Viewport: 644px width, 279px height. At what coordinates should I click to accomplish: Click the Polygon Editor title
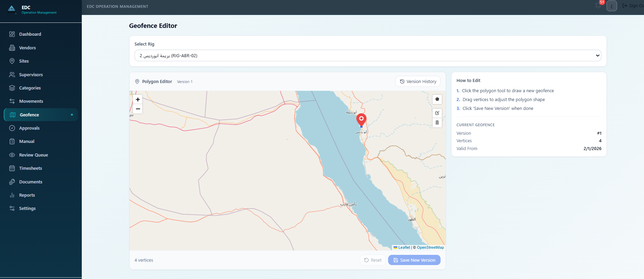coord(157,82)
